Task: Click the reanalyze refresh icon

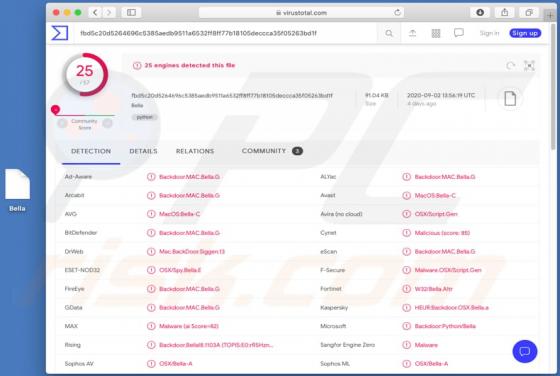Action: (x=510, y=66)
